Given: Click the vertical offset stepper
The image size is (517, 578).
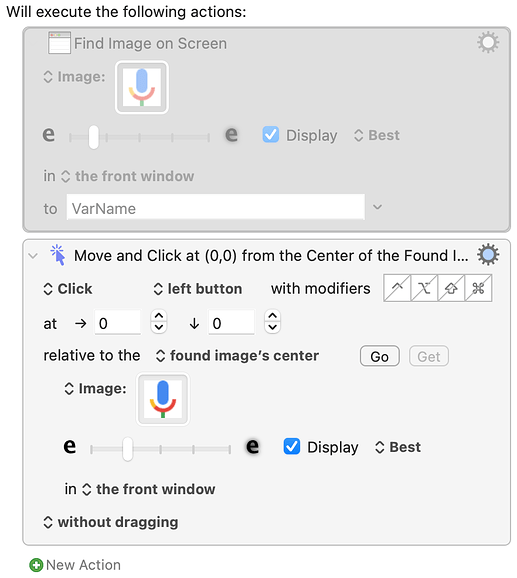Looking at the screenshot, I should click(x=272, y=321).
